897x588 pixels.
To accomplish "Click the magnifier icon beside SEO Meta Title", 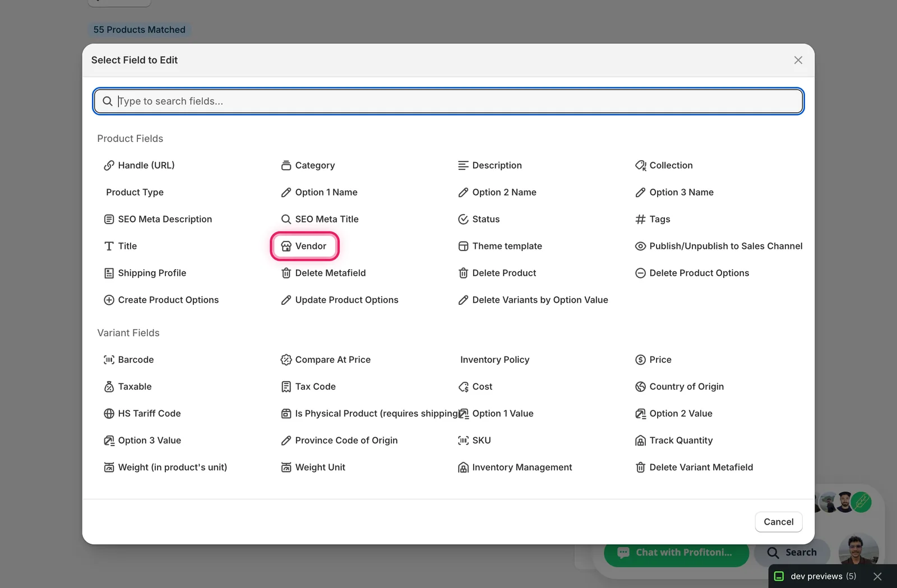I will pos(286,219).
